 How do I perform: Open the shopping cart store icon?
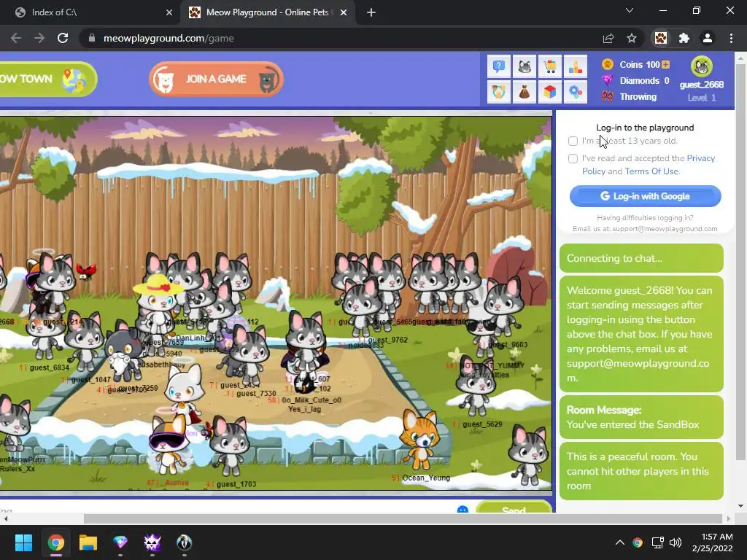point(550,66)
